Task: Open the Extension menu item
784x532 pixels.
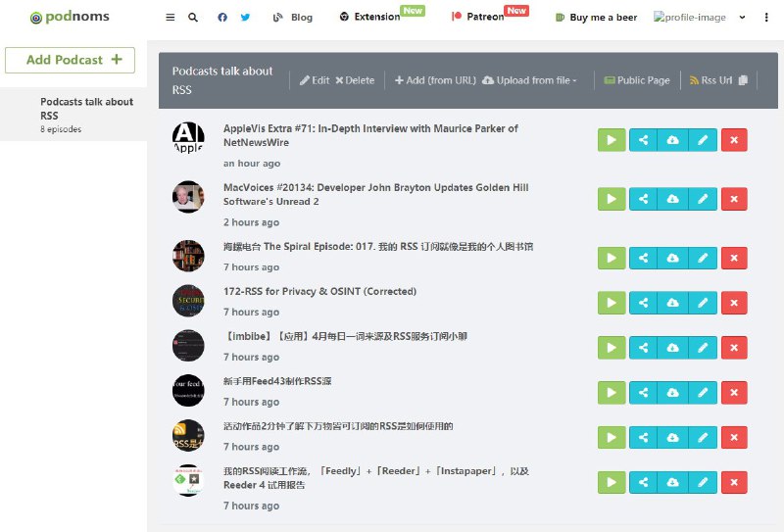Action: 369,18
